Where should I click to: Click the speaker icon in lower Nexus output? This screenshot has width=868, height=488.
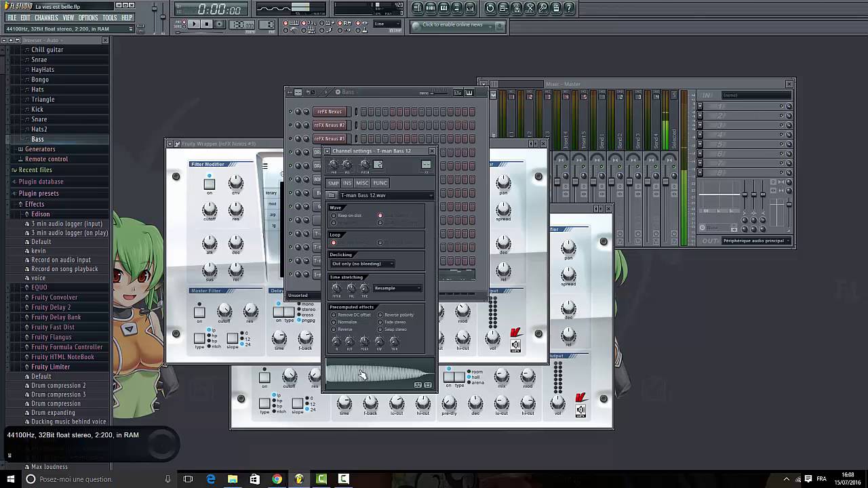580,410
